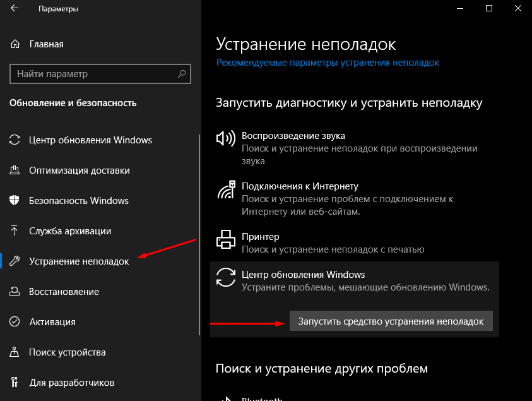532x401 pixels.
Task: Select Воспроизведение звука troubleshooter
Action: click(293, 136)
